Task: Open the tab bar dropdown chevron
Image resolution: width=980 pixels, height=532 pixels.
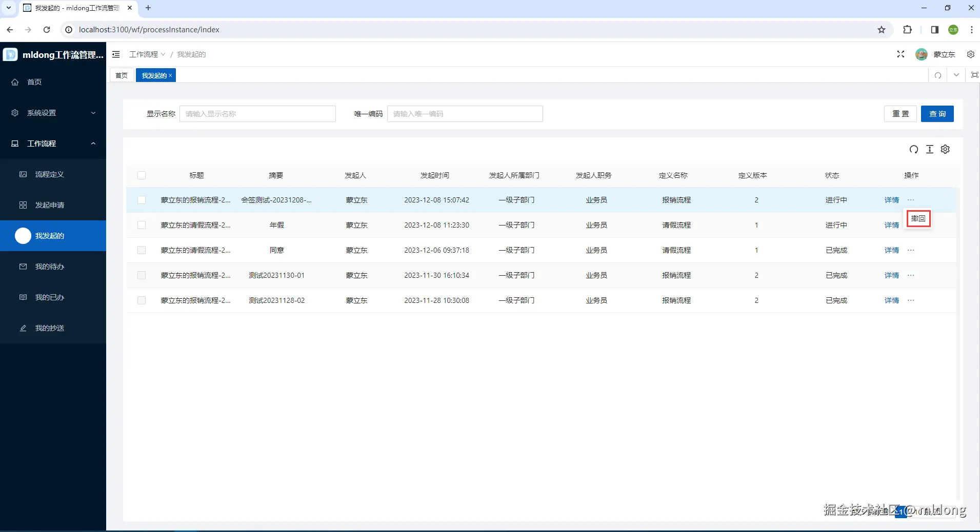Action: click(956, 75)
